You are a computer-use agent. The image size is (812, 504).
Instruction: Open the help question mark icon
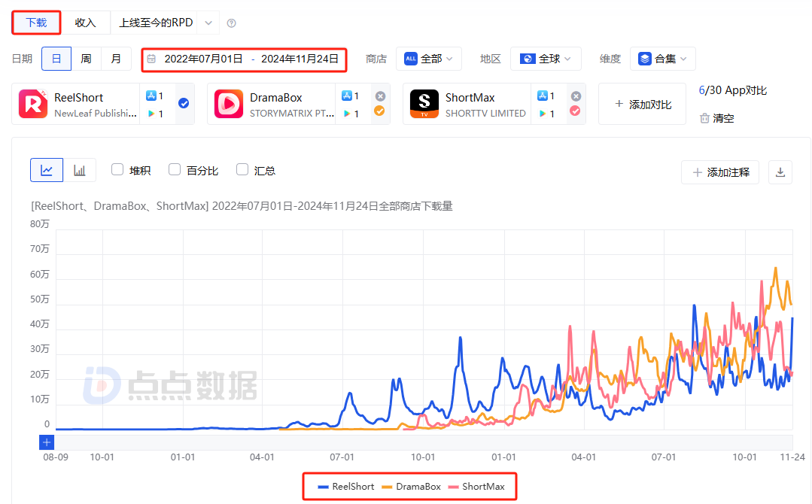231,23
